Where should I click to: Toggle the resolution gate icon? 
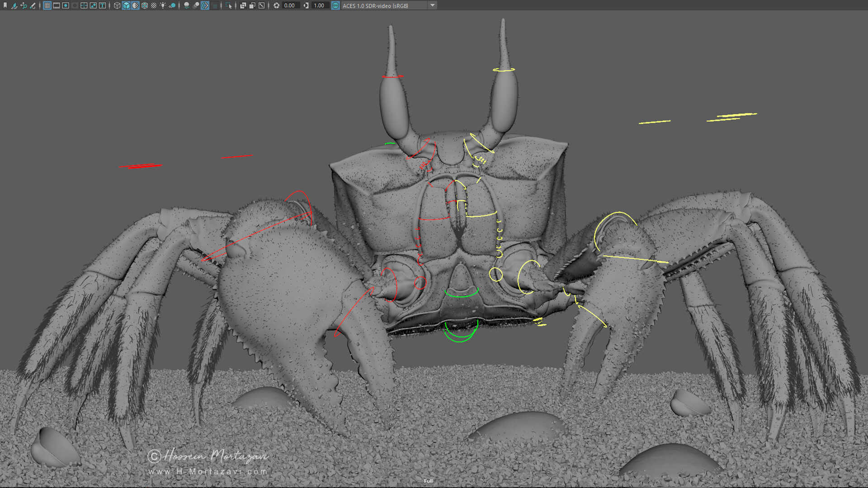66,5
